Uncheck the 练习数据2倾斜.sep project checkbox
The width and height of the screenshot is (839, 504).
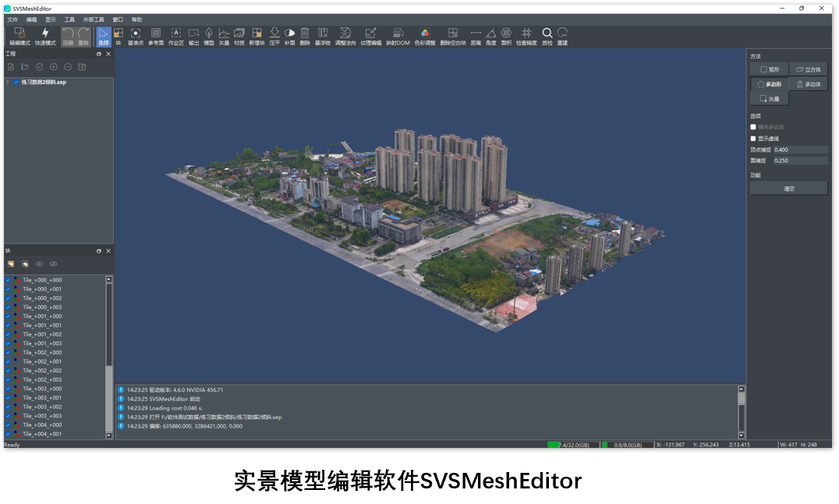(16, 82)
